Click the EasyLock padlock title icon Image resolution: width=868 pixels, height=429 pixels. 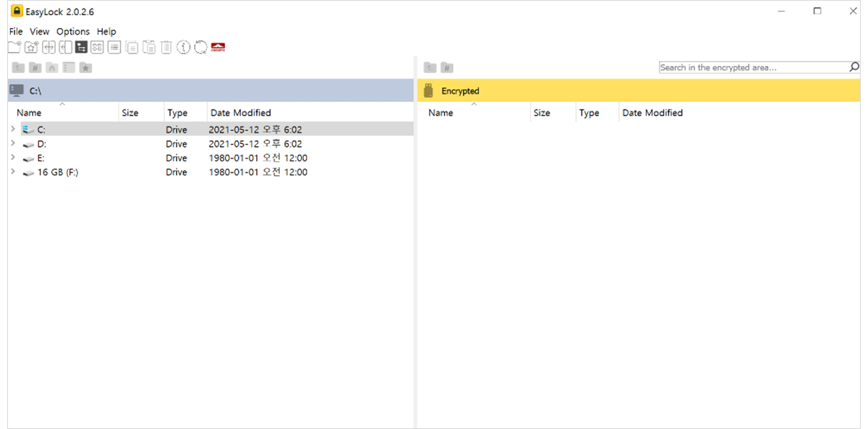point(17,11)
